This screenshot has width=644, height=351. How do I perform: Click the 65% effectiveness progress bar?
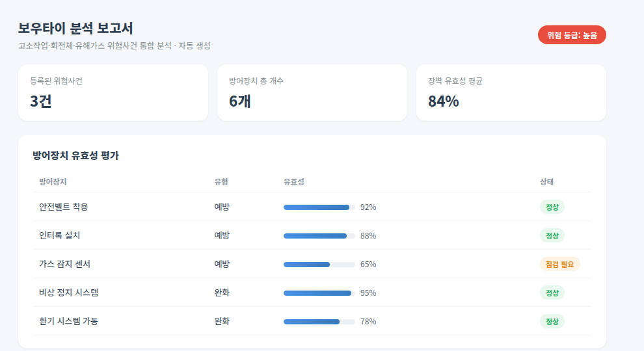point(319,265)
